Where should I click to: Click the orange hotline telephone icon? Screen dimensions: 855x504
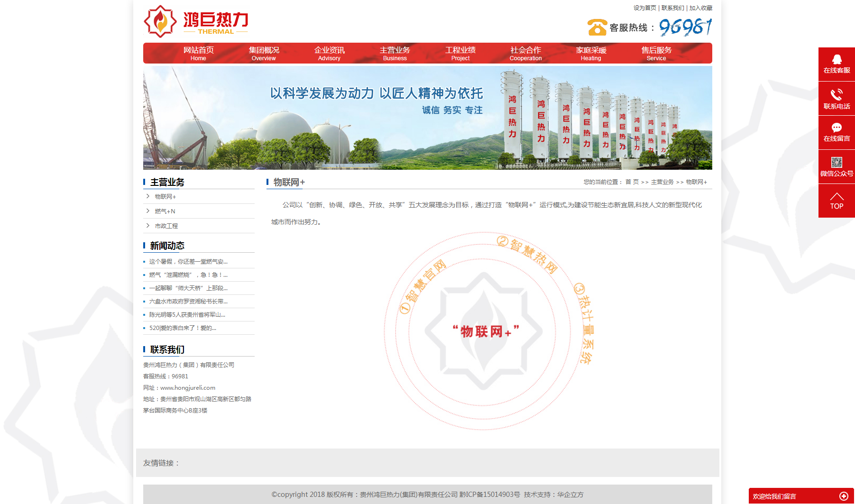[597, 27]
